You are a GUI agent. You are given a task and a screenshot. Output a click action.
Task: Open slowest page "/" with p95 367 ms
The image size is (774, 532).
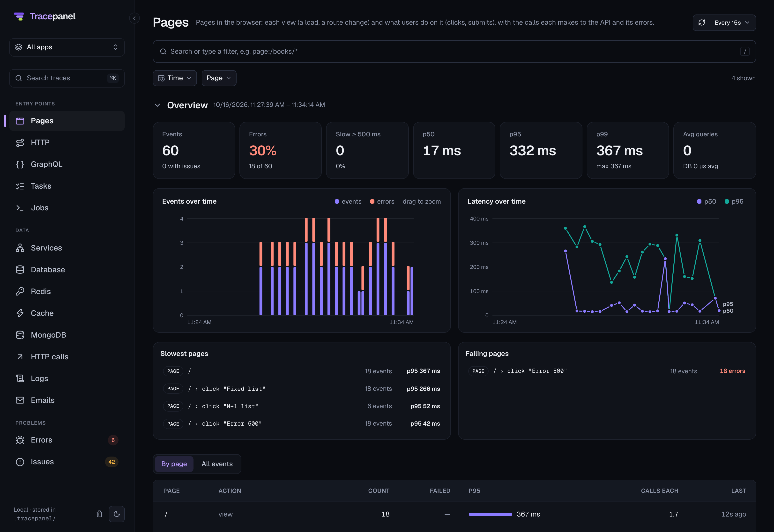301,371
